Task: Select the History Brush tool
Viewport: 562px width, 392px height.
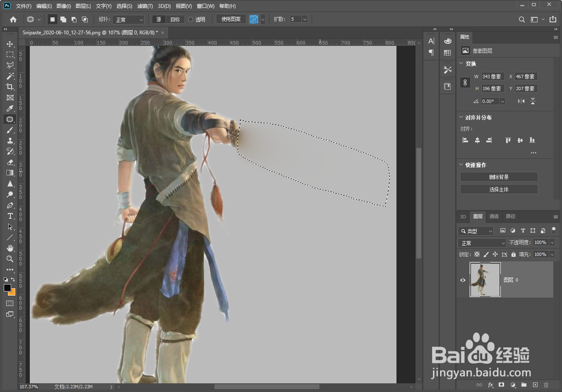Action: point(10,151)
